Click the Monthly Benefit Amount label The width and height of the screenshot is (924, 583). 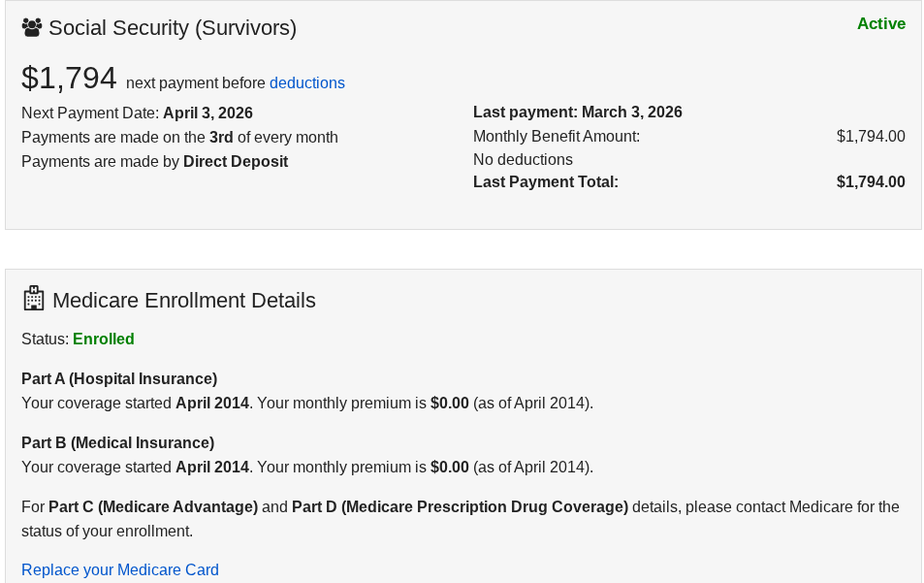pyautogui.click(x=557, y=137)
